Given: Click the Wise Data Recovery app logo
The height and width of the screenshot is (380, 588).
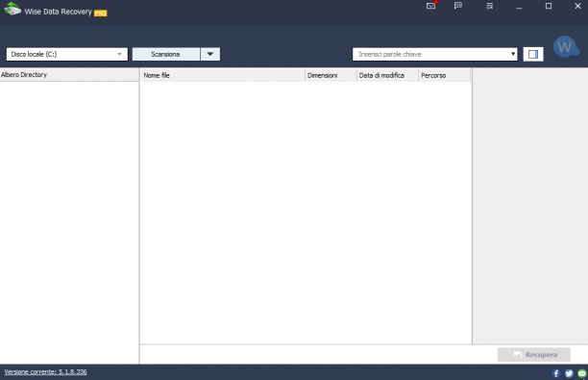Looking at the screenshot, I should coord(12,9).
